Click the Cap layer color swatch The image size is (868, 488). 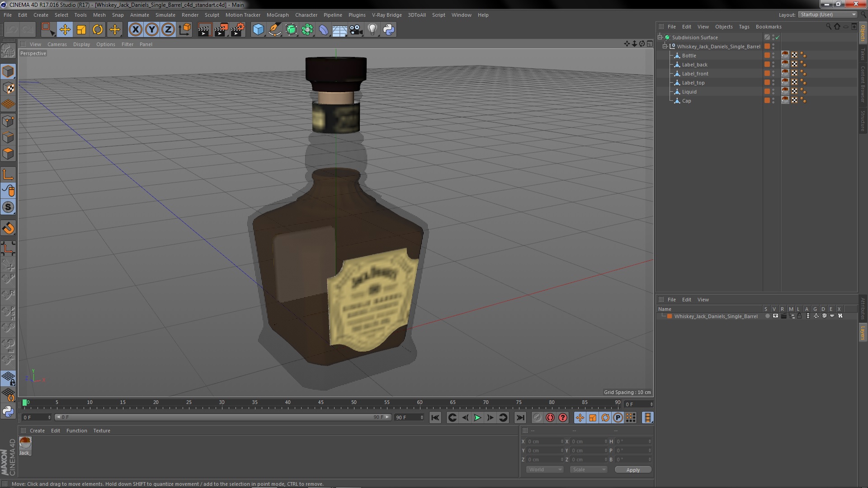[767, 100]
